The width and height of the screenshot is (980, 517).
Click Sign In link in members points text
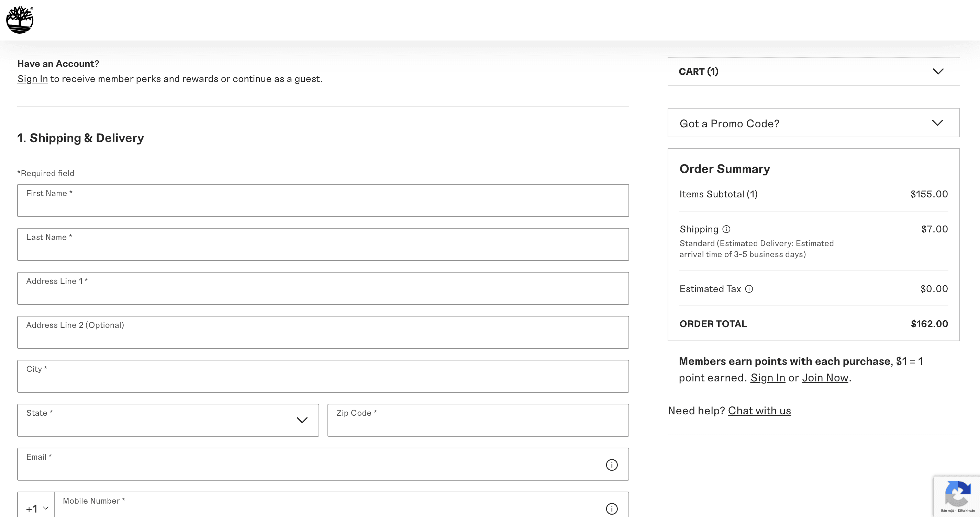tap(768, 378)
